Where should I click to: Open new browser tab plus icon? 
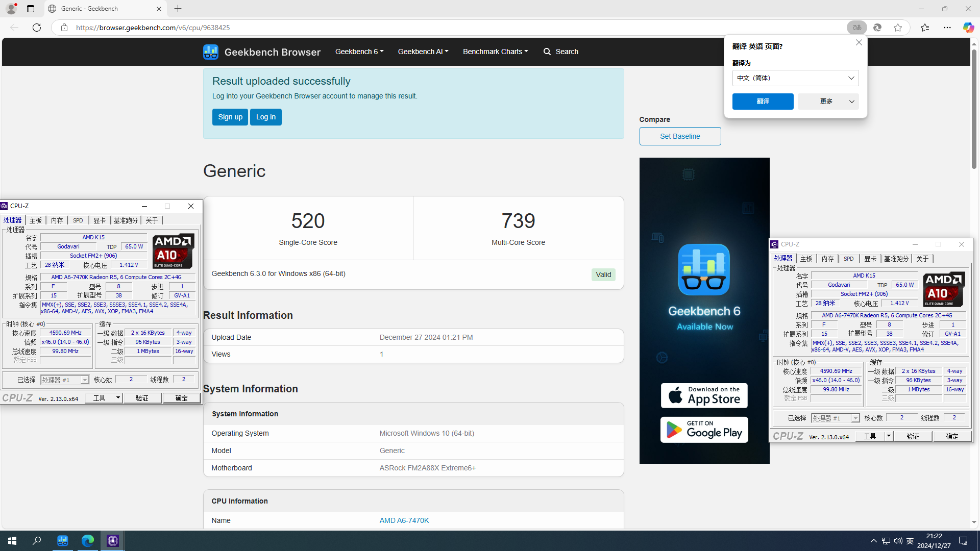point(178,9)
